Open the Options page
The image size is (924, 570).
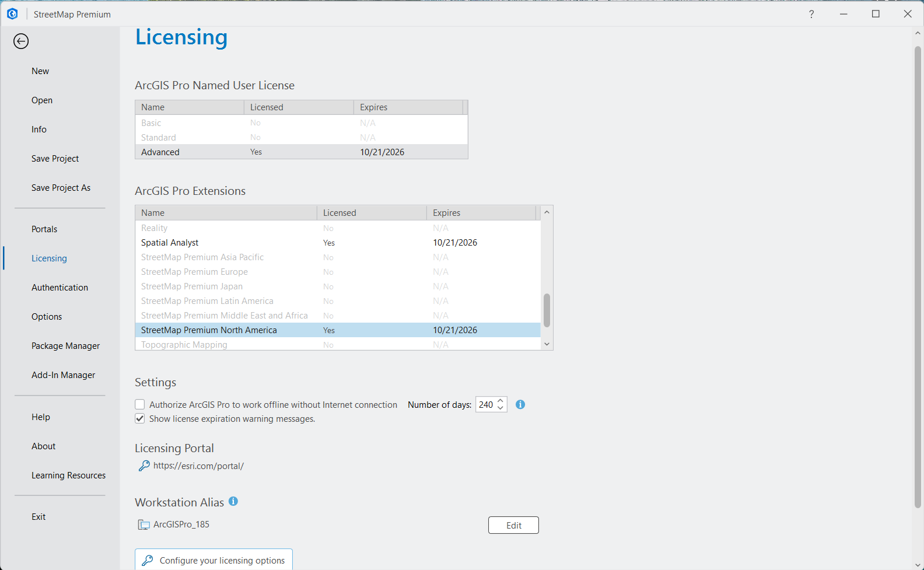47,317
